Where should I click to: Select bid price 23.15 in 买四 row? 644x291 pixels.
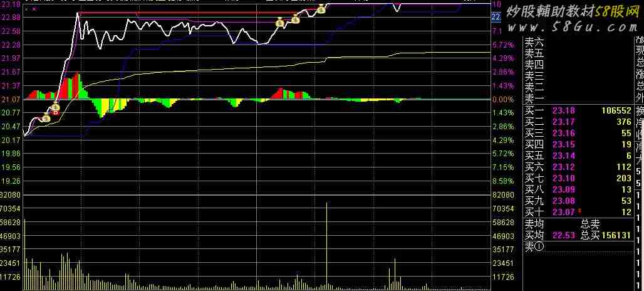564,144
